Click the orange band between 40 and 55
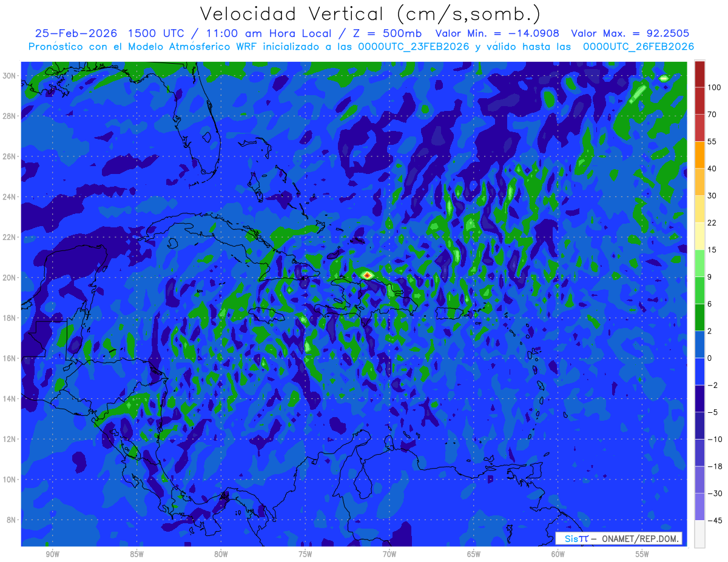 699,155
